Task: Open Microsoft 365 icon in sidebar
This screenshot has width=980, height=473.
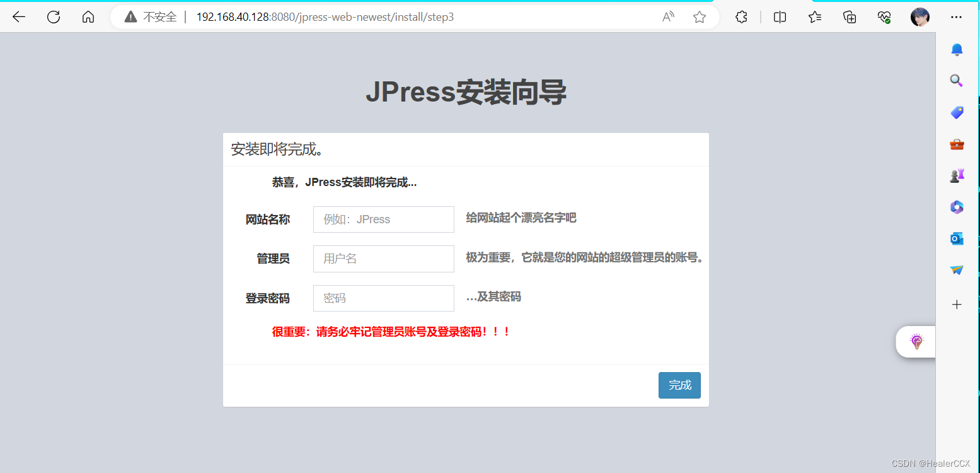Action: coord(957,207)
